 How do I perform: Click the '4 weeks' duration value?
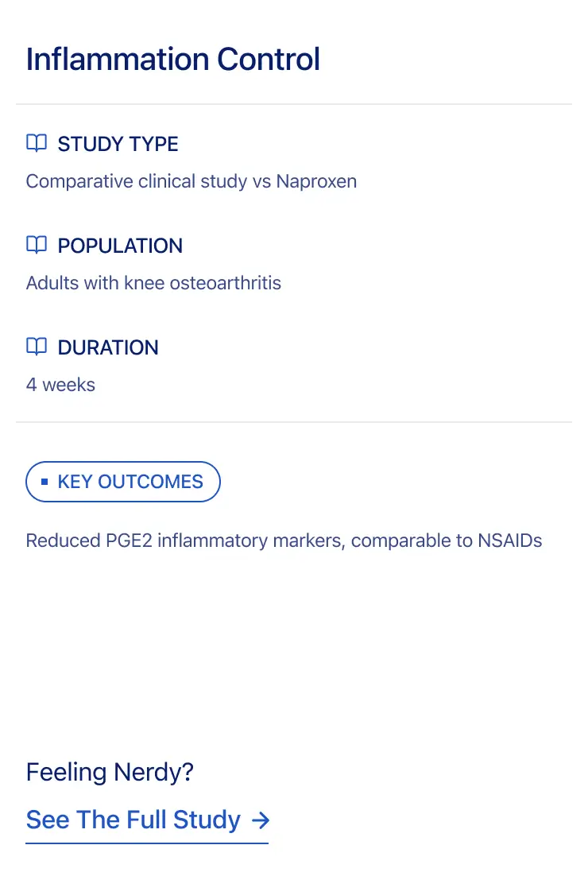click(60, 385)
